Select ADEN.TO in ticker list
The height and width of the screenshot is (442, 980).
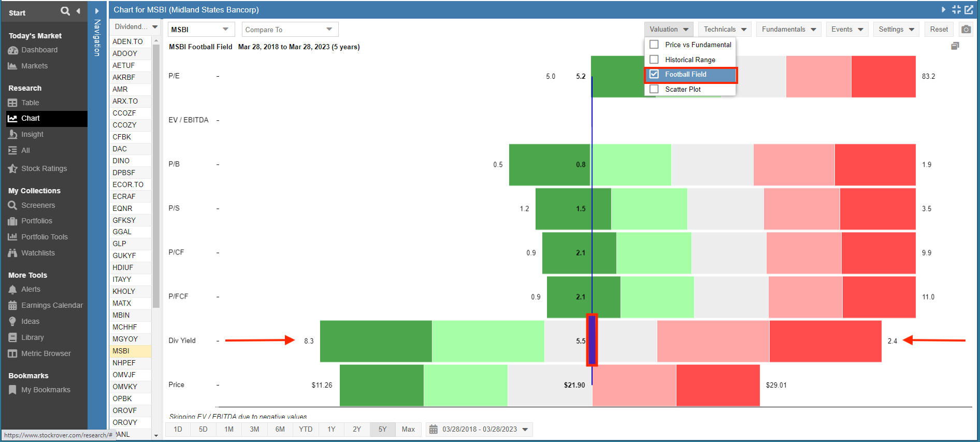tap(131, 41)
